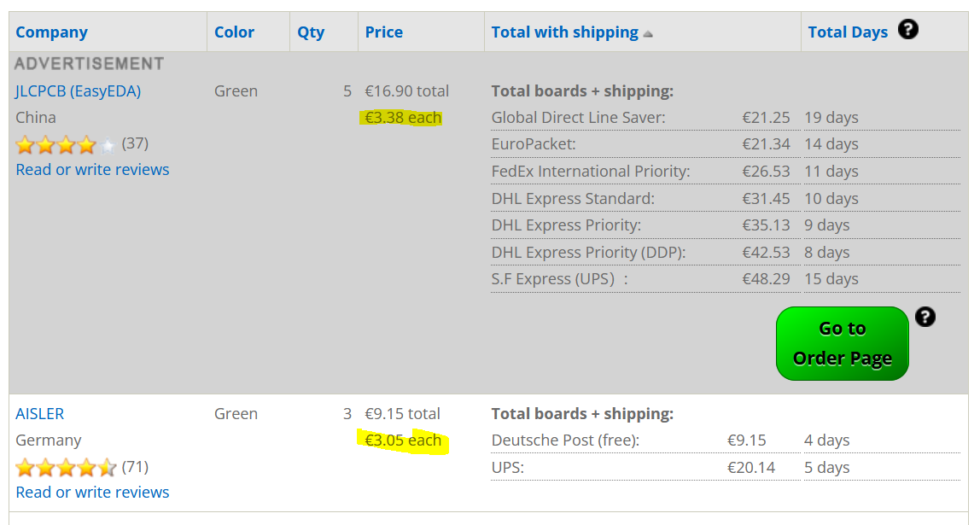980x525 pixels.
Task: Click AISLER review count (71)
Action: (x=135, y=467)
